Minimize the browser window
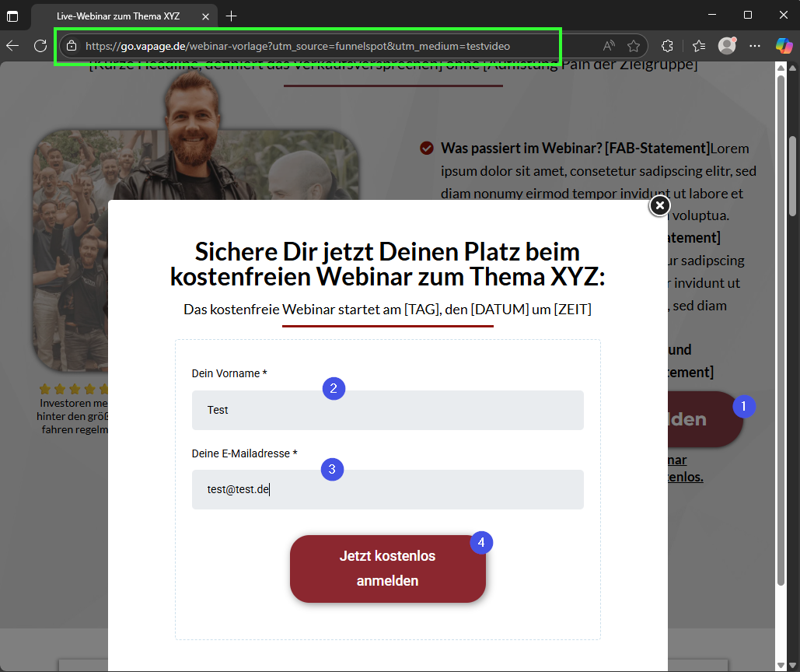800x672 pixels. (x=712, y=16)
